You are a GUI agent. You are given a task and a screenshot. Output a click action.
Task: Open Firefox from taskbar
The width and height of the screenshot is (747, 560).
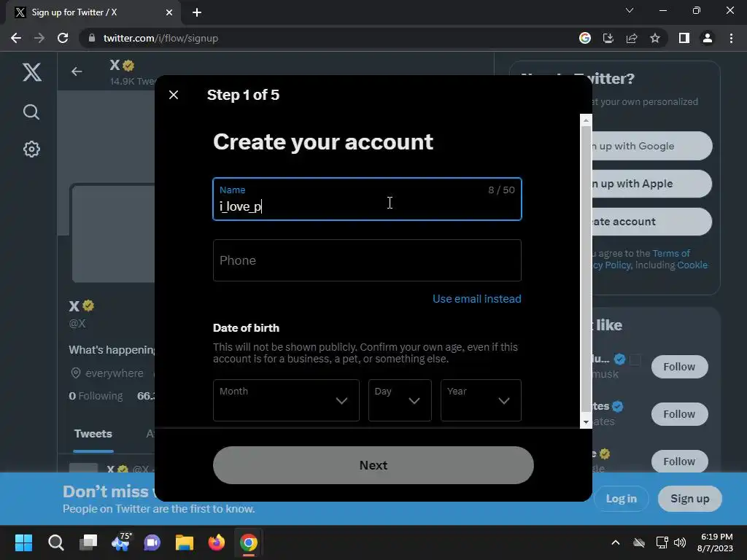click(x=216, y=542)
